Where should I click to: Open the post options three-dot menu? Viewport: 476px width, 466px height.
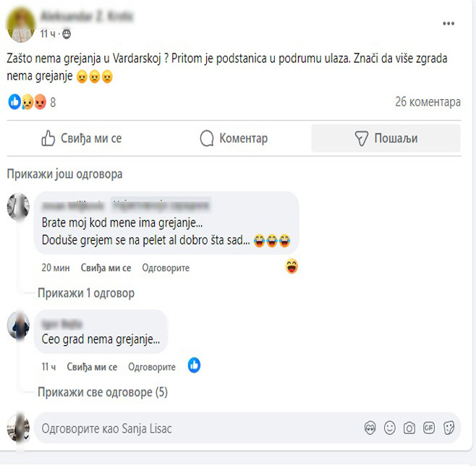click(449, 23)
